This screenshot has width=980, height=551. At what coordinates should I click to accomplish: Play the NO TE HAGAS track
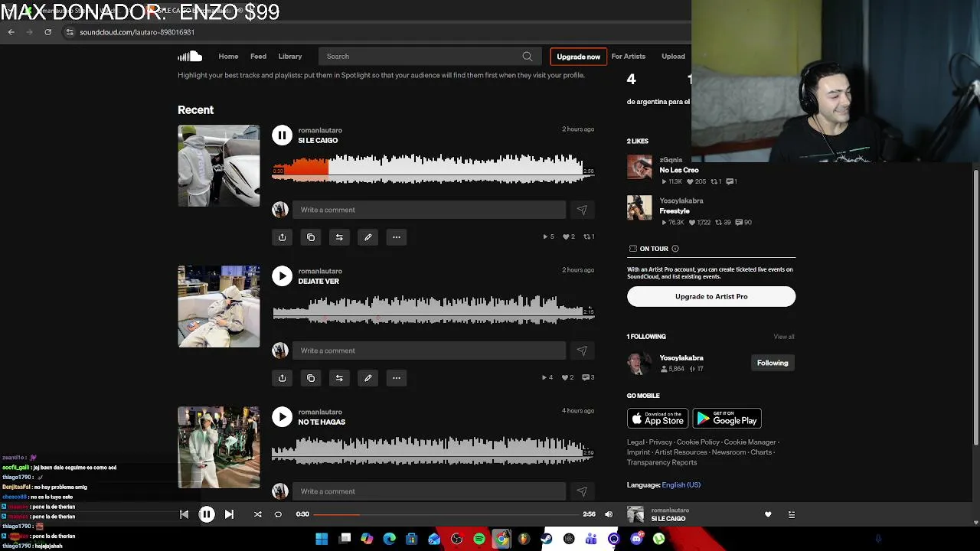click(x=282, y=417)
